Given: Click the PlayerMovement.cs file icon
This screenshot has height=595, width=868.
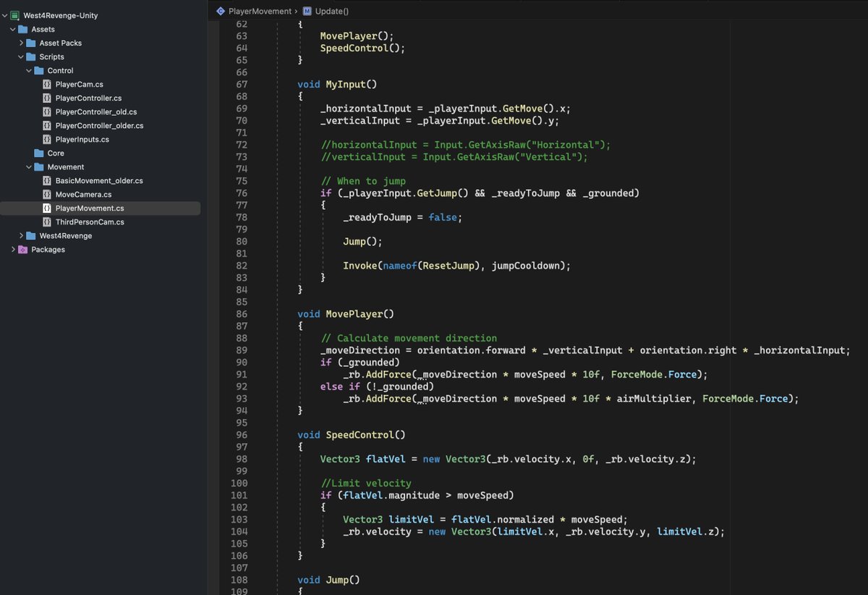Looking at the screenshot, I should pos(47,208).
